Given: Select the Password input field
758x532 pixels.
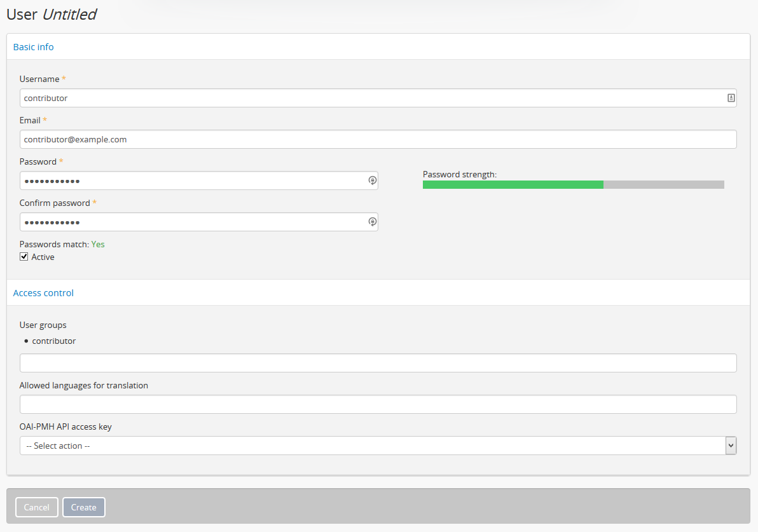Looking at the screenshot, I should 191,181.
